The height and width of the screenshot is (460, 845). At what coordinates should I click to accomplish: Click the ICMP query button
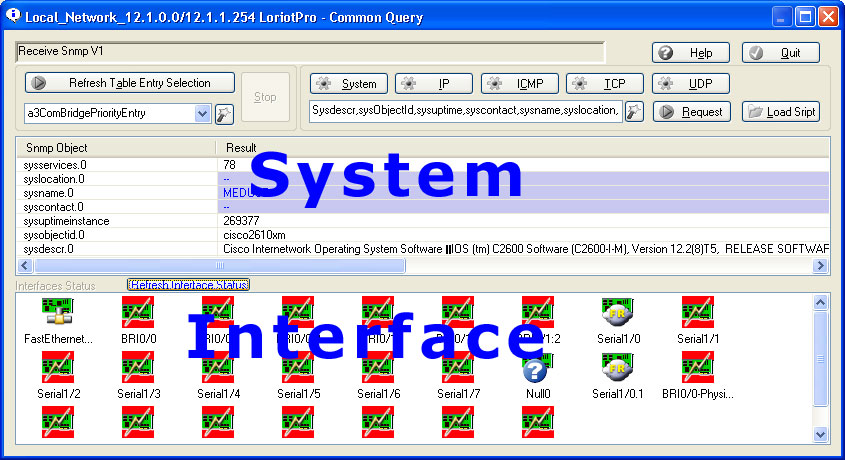[520, 83]
